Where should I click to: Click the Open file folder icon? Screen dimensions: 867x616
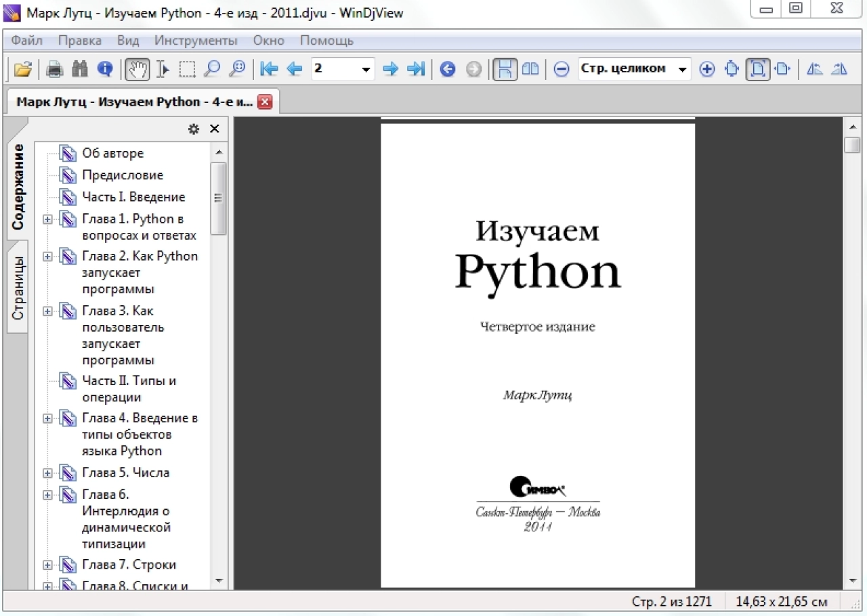pos(23,68)
